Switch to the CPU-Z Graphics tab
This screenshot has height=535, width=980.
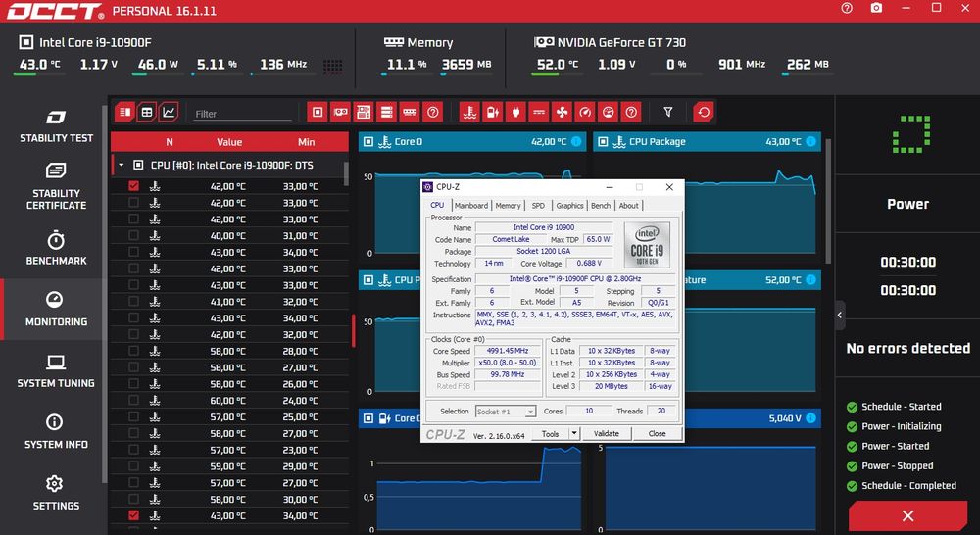point(569,205)
